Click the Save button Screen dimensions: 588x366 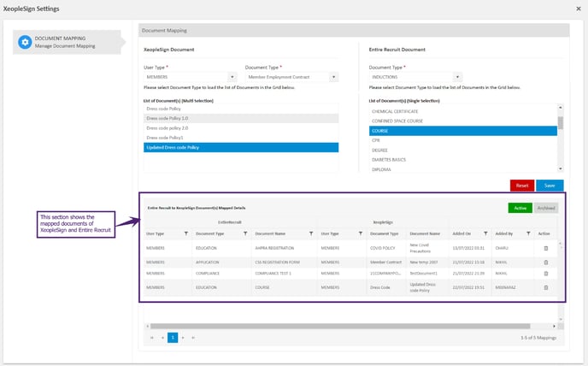(x=550, y=186)
